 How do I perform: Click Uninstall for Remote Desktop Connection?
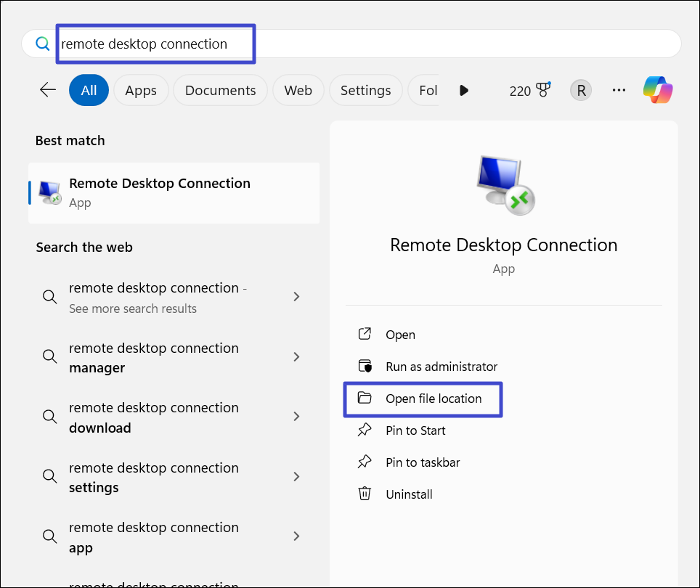click(409, 494)
